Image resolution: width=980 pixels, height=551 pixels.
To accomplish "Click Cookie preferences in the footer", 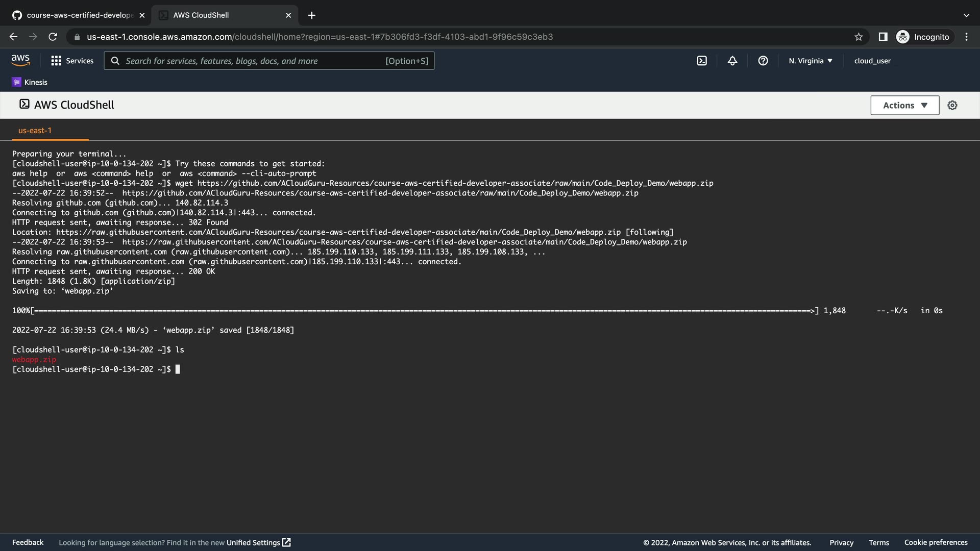I will point(936,542).
